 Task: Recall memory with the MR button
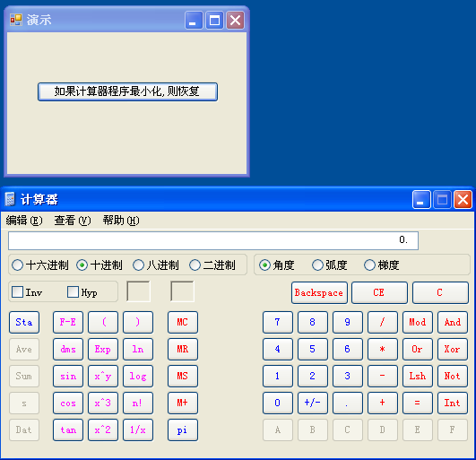click(x=183, y=349)
